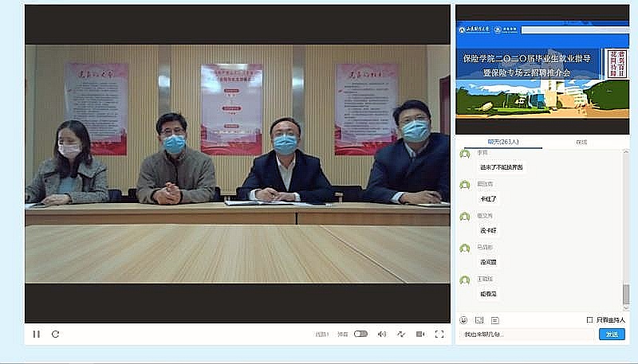Click the chat scrollbar thumb
The height and width of the screenshot is (364, 638).
coord(626,293)
